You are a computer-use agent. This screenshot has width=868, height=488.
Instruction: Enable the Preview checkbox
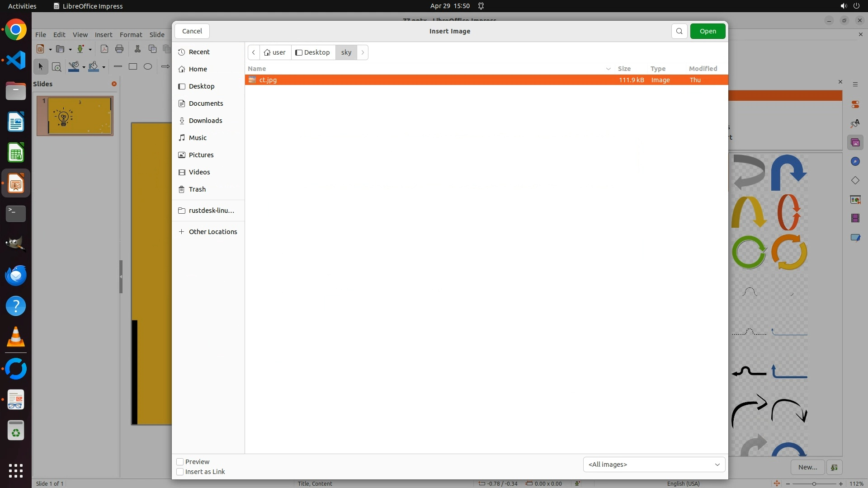point(180,462)
